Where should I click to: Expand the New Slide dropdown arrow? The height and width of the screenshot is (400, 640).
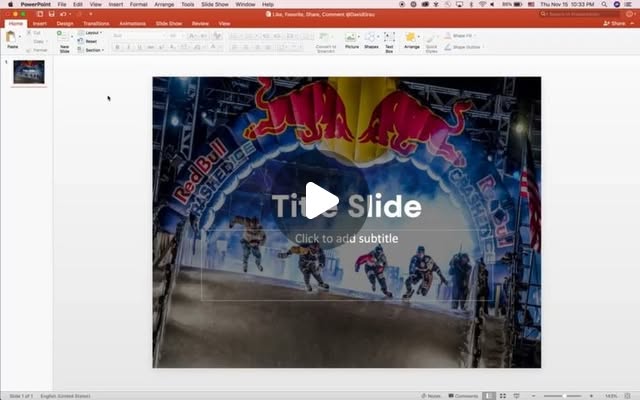72,37
